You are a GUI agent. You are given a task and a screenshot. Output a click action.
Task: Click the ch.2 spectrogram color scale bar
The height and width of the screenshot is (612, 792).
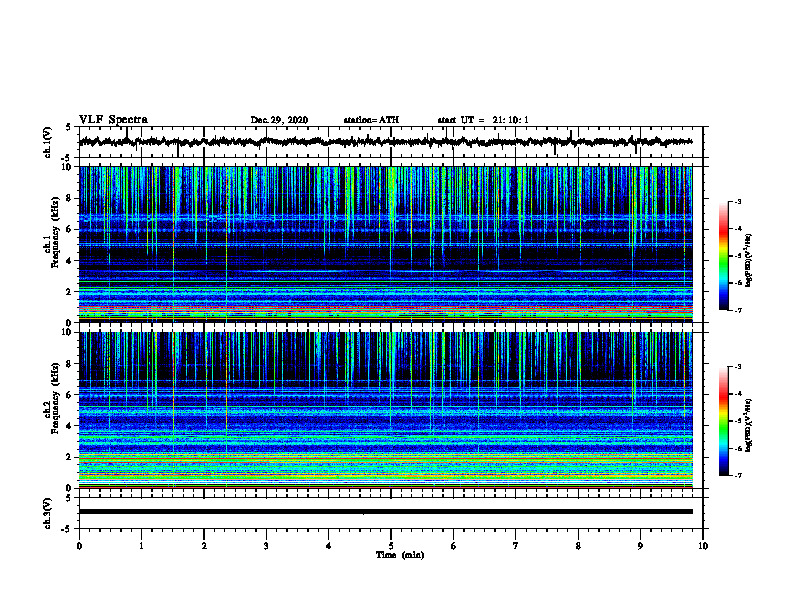723,421
